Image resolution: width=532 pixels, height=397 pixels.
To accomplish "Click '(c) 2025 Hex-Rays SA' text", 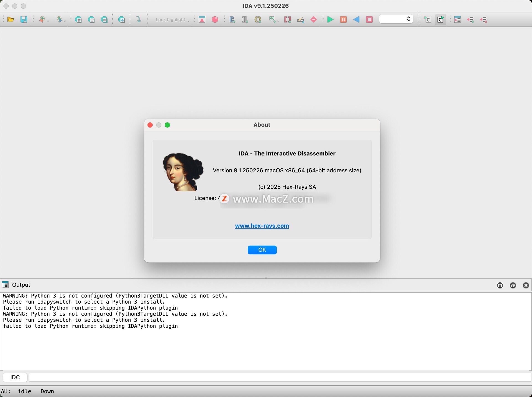I will point(287,187).
